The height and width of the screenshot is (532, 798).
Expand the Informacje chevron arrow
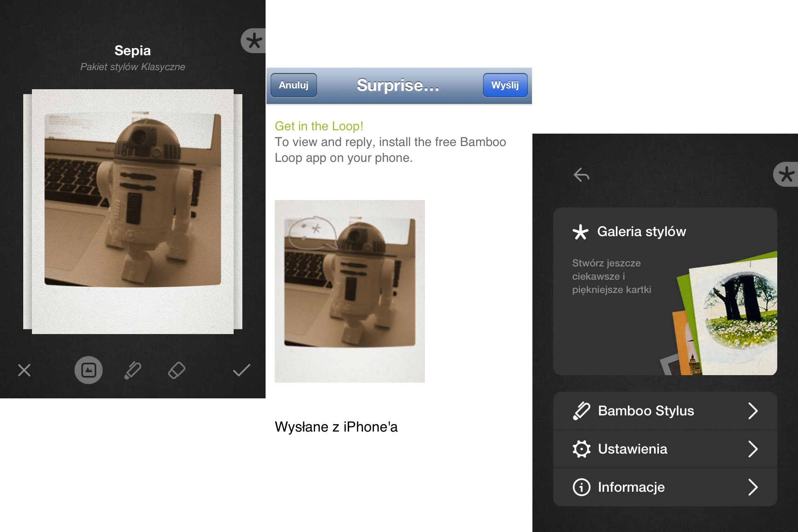point(753,487)
